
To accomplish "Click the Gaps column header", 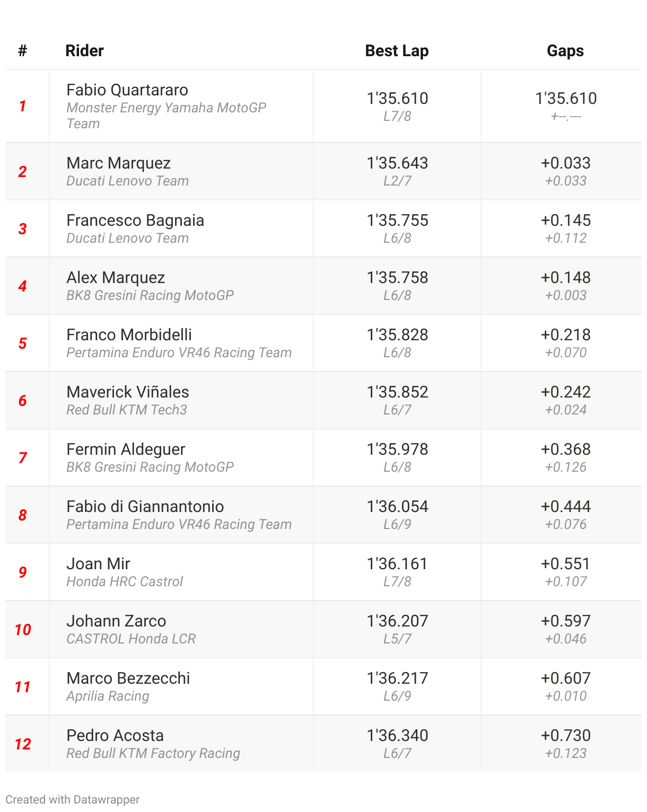I will pyautogui.click(x=565, y=51).
